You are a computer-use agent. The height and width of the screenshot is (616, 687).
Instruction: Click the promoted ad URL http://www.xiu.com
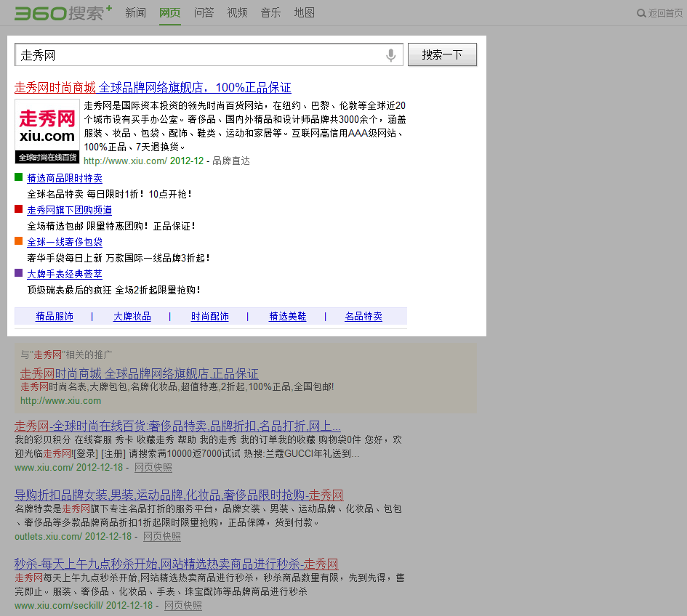[60, 400]
